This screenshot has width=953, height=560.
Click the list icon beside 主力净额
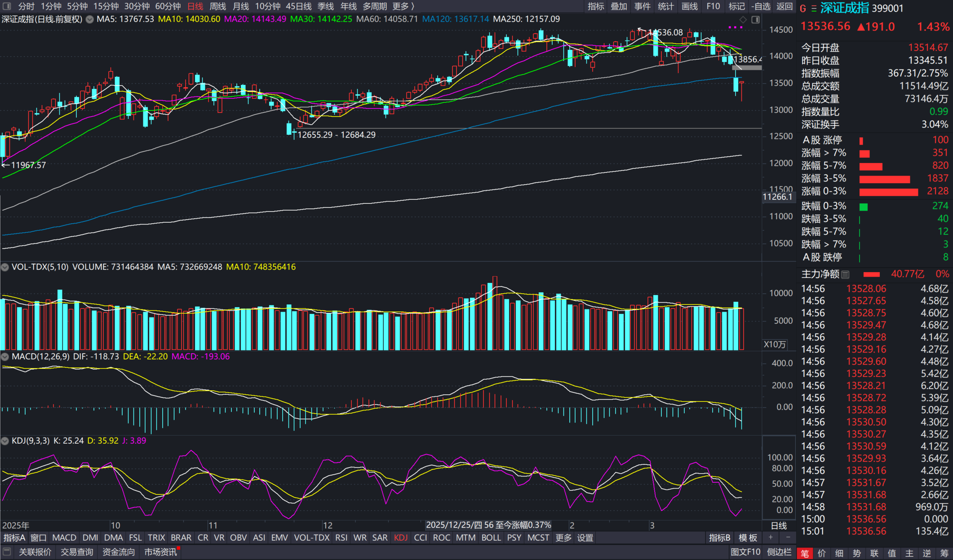click(845, 274)
